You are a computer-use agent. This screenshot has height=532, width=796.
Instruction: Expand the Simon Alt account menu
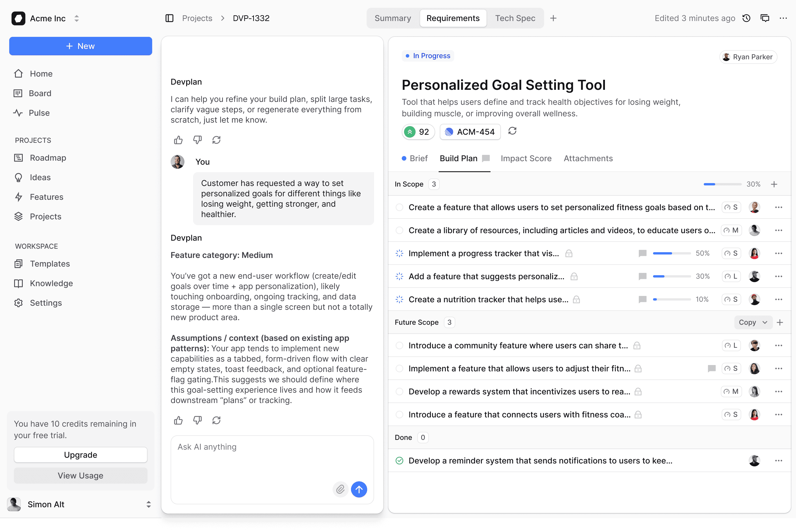tap(148, 504)
